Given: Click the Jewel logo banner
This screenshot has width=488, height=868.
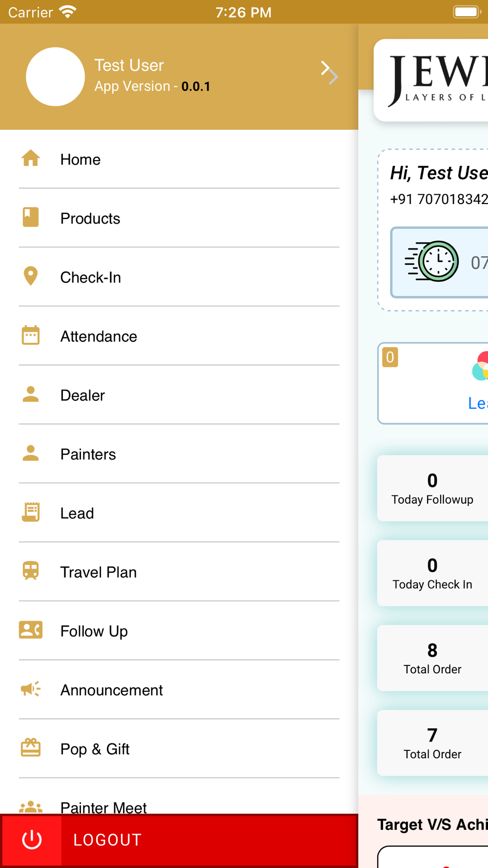Looking at the screenshot, I should pyautogui.click(x=431, y=81).
